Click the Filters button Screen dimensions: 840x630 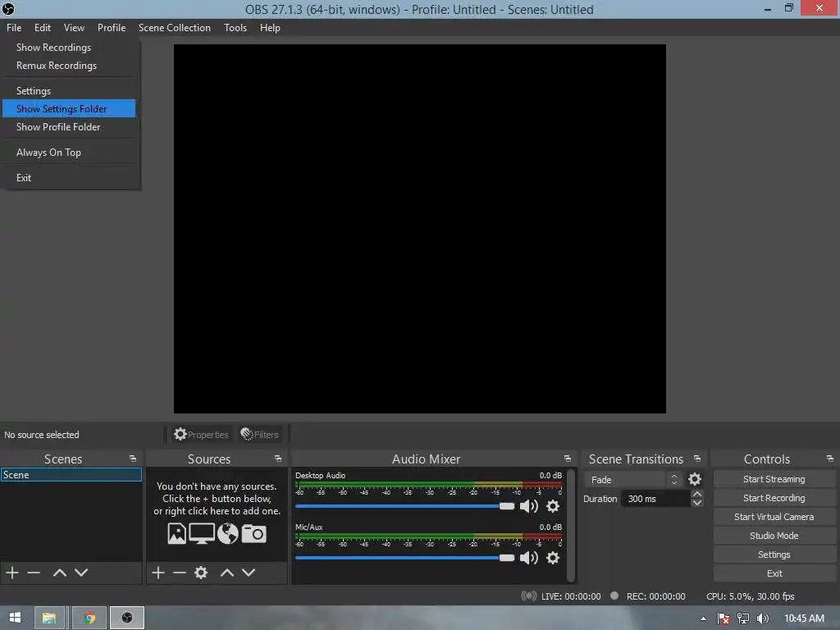tap(260, 435)
